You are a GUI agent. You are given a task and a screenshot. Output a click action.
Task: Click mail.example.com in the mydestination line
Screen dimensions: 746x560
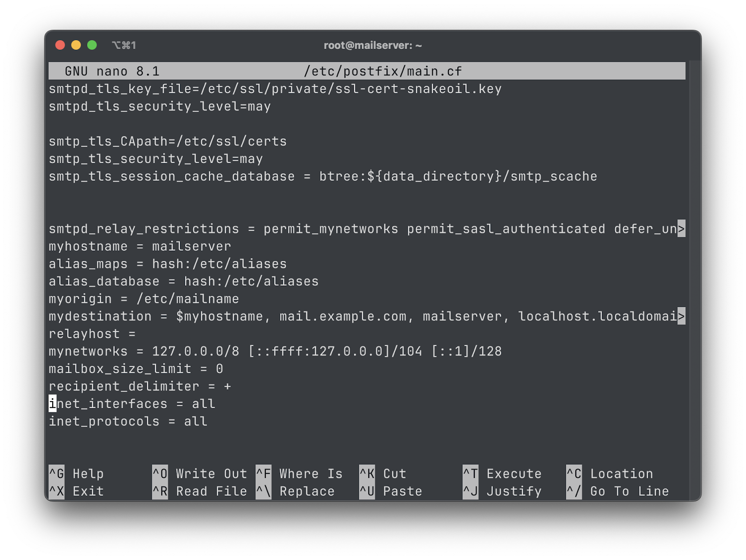point(343,316)
